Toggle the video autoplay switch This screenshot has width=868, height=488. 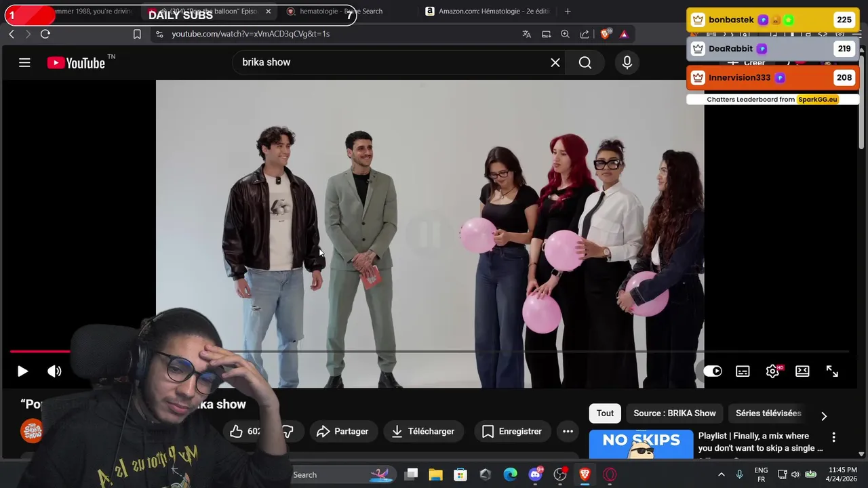point(713,371)
